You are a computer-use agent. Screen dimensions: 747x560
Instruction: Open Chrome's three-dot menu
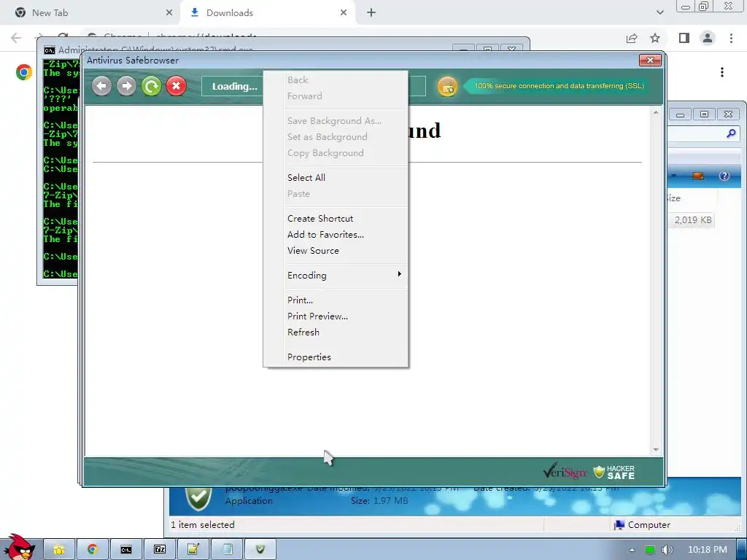pos(731,38)
